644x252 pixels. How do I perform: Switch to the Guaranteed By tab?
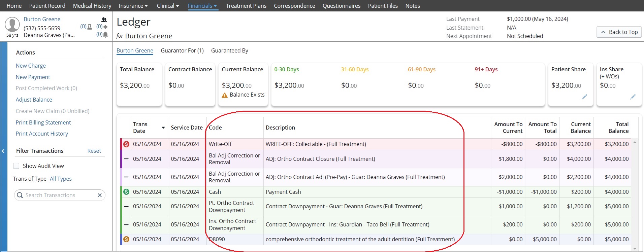click(230, 50)
